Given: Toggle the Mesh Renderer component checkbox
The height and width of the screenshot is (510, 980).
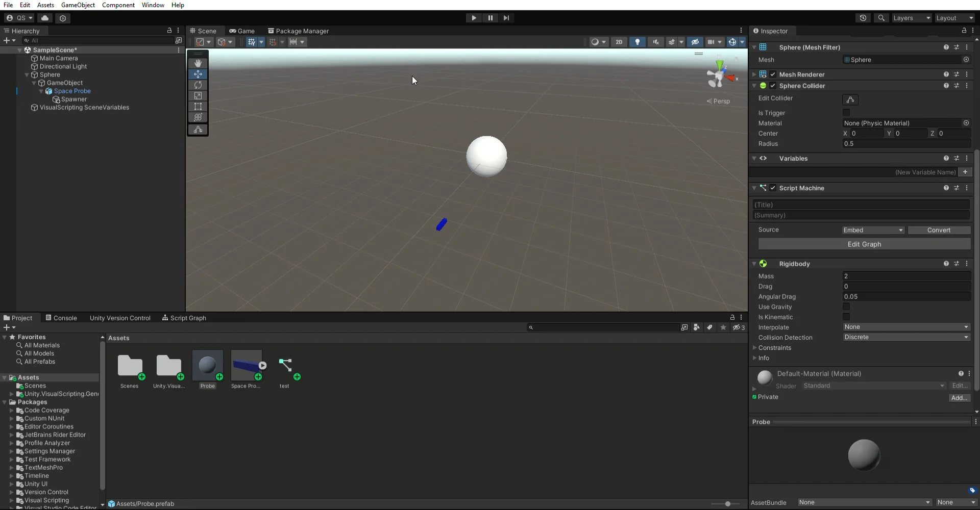Looking at the screenshot, I should click(x=773, y=74).
